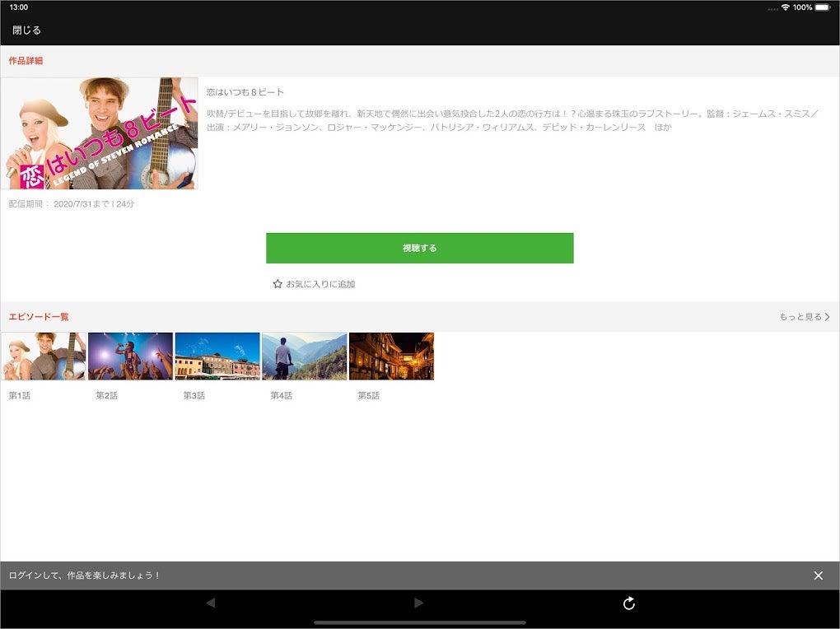Tap the Wi-Fi status icon

coord(786,7)
